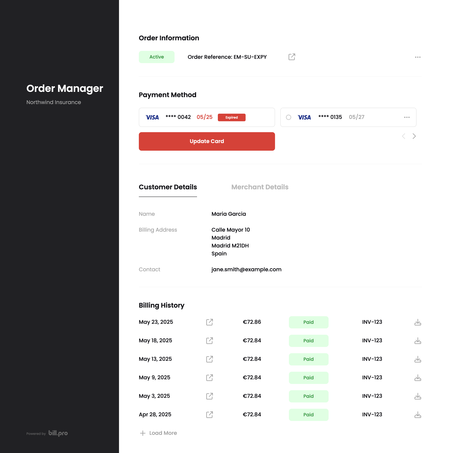Open May 13, 2025 payment external link

pos(209,359)
